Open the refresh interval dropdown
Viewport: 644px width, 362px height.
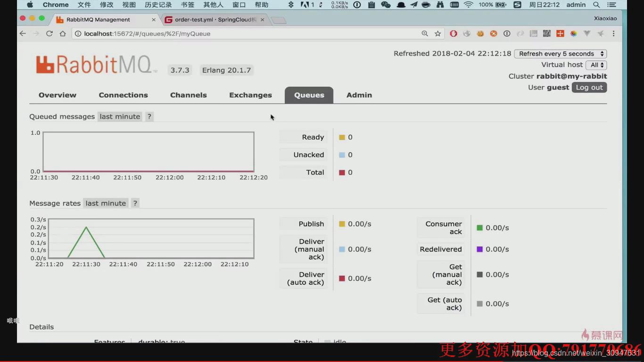coord(561,54)
